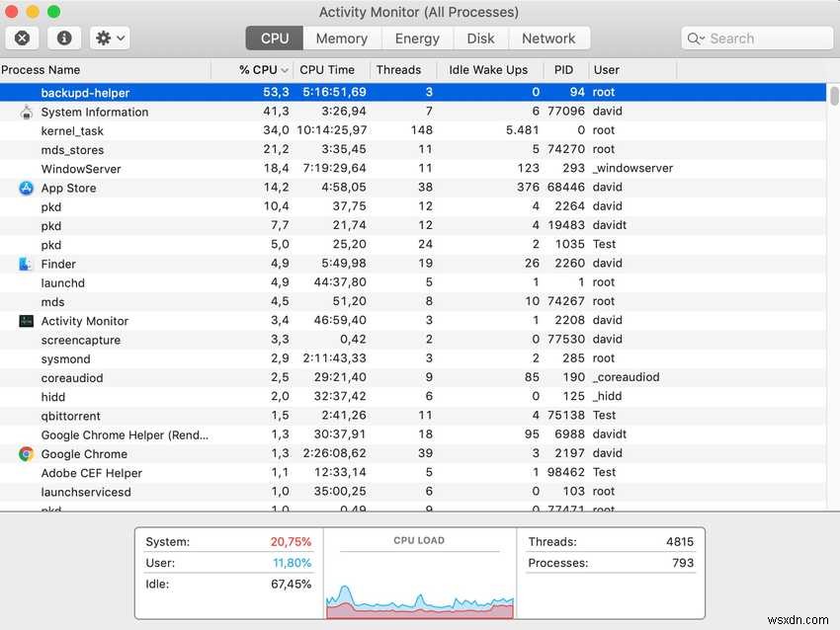Sort processes by the PID column header

[x=563, y=70]
